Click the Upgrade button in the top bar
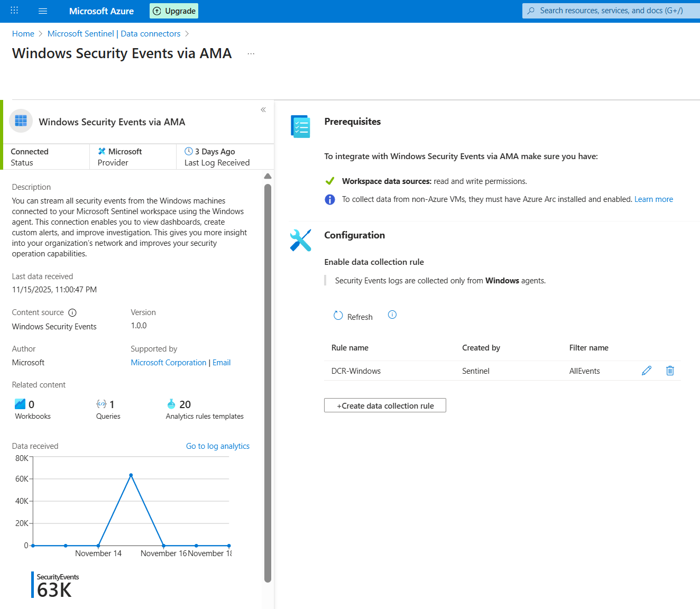This screenshot has height=609, width=700. pos(173,11)
